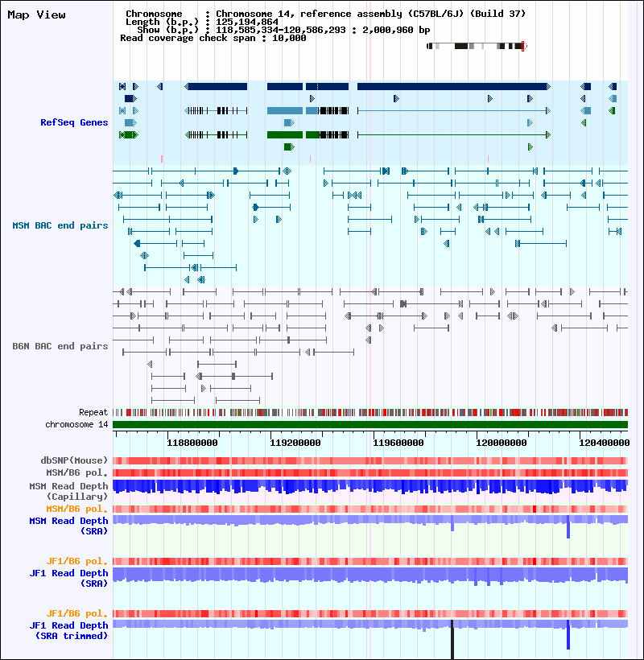Click the Repeat track's colored stripe band

(x=370, y=412)
